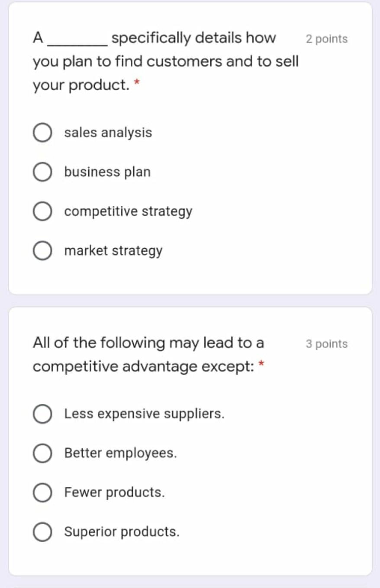The image size is (380, 588).
Task: Click the 'find customers' question text
Action: click(166, 62)
